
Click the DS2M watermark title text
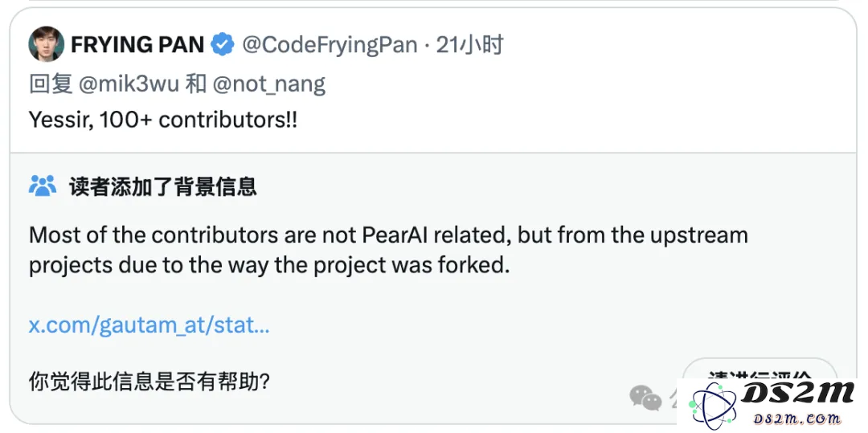click(x=798, y=393)
